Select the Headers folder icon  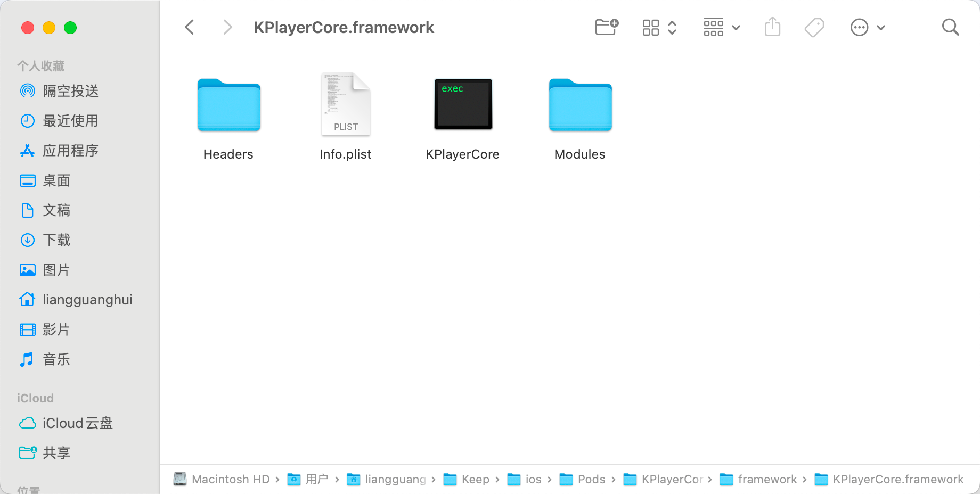(229, 104)
